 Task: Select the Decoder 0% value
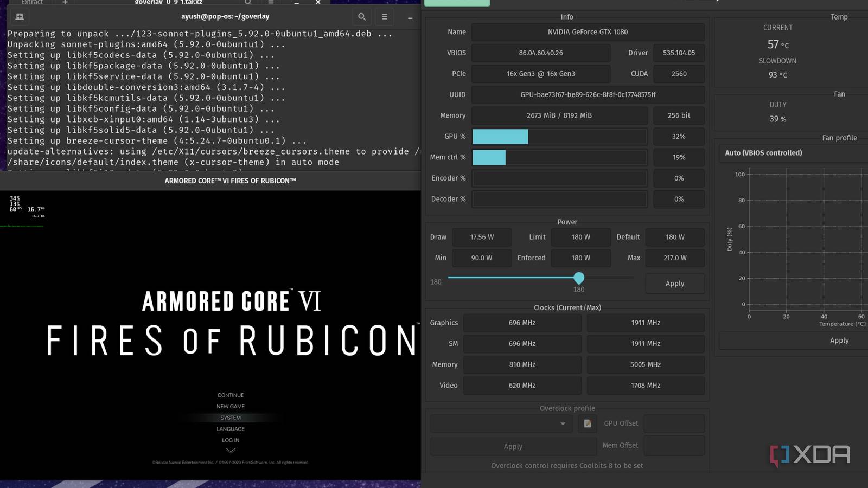679,199
